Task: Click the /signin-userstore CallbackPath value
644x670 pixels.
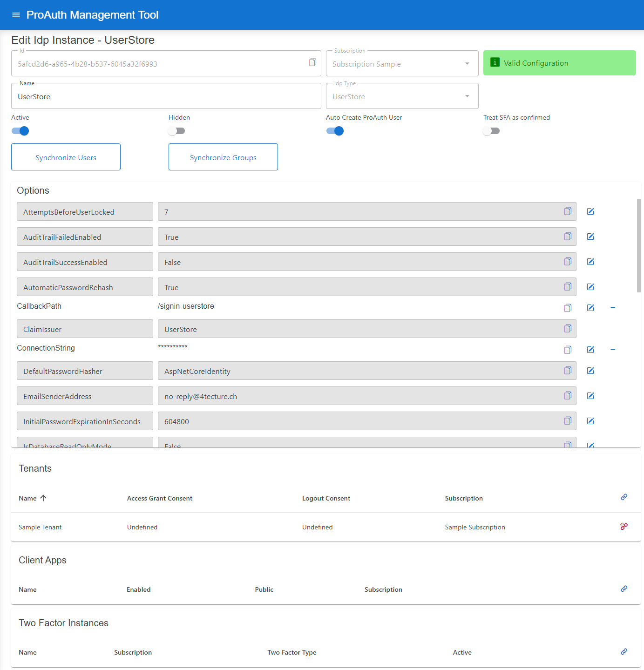Action: tap(186, 306)
